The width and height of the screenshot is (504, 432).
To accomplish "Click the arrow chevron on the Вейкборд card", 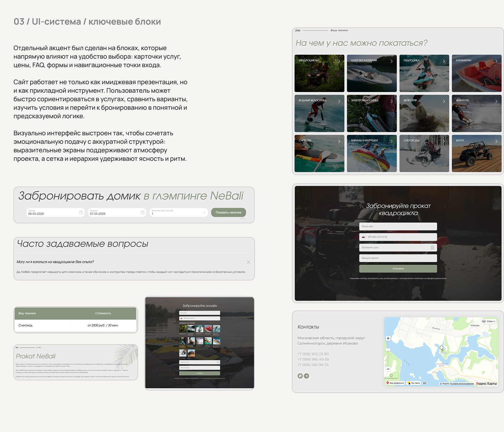I will tap(496, 101).
